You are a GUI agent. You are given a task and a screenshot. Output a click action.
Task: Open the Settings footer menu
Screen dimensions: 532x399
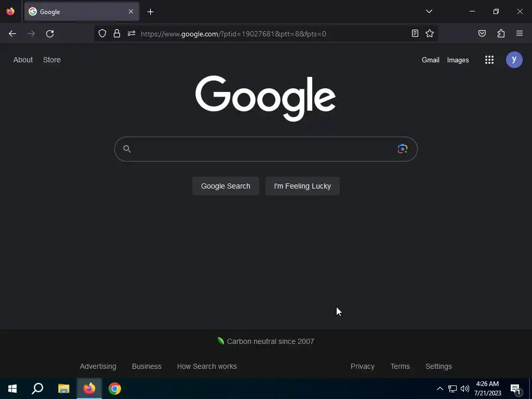tap(438, 366)
